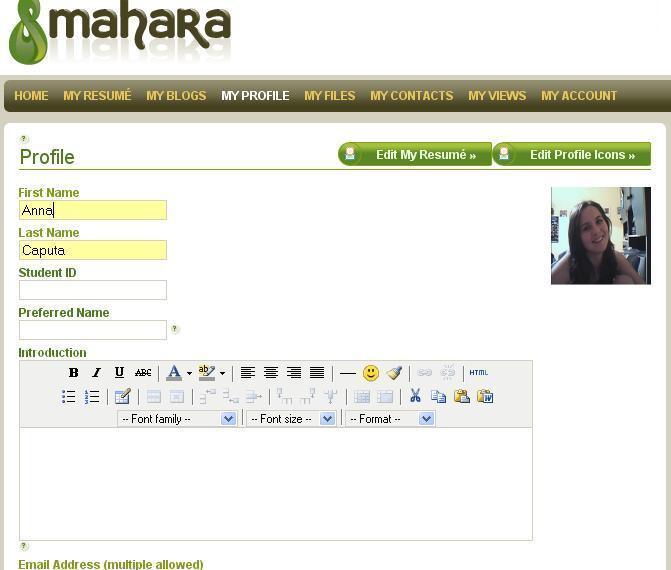Viewport: 671px width, 570px height.
Task: Toggle italic formatting in the editor toolbar
Action: (97, 373)
